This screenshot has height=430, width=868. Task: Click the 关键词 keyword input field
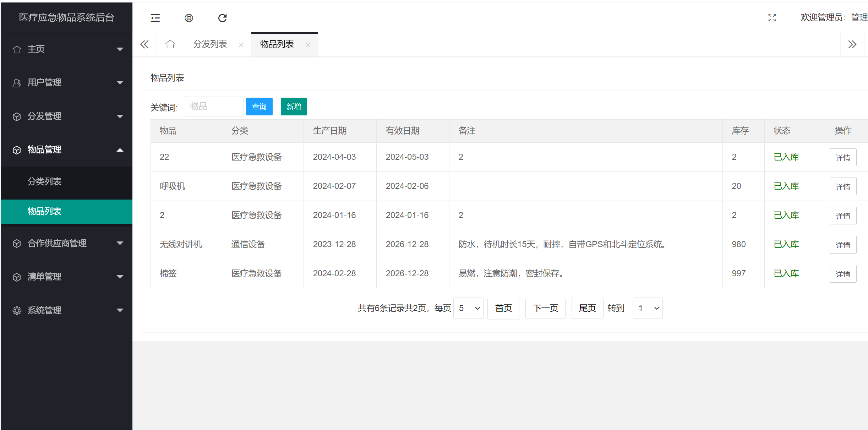[213, 106]
